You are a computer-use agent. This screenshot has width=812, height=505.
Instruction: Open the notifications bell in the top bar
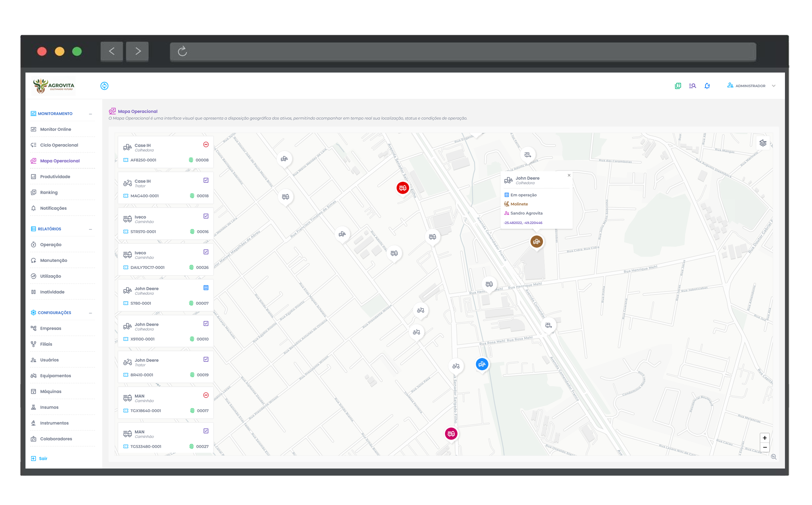[707, 85]
